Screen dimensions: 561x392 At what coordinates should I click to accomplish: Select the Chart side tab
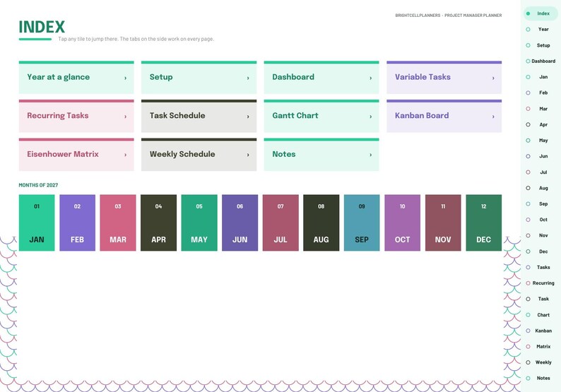(x=541, y=315)
